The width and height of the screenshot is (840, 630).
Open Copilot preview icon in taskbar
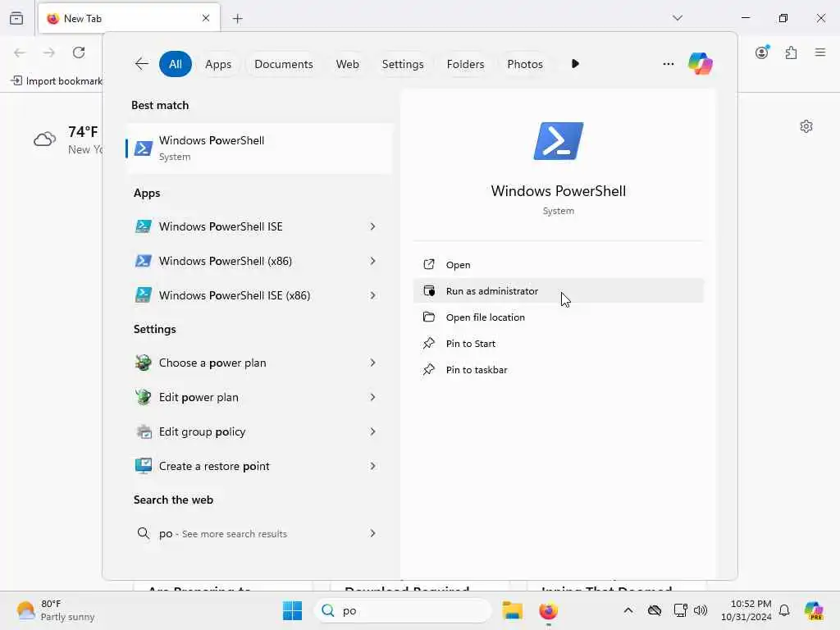pos(813,610)
